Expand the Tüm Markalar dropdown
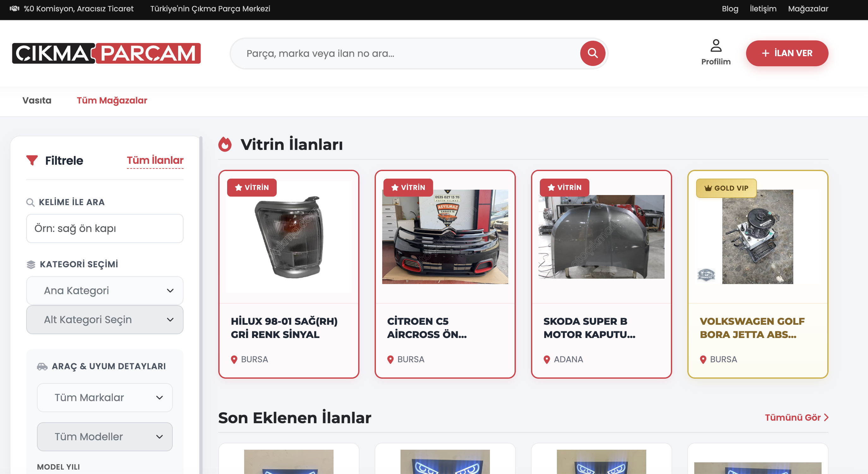This screenshot has height=474, width=868. 105,398
